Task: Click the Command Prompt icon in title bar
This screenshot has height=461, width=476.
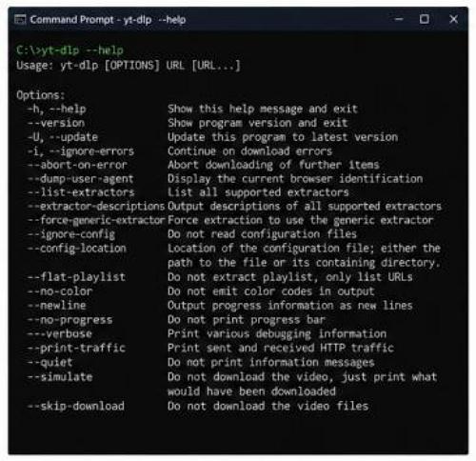Action: (x=20, y=20)
